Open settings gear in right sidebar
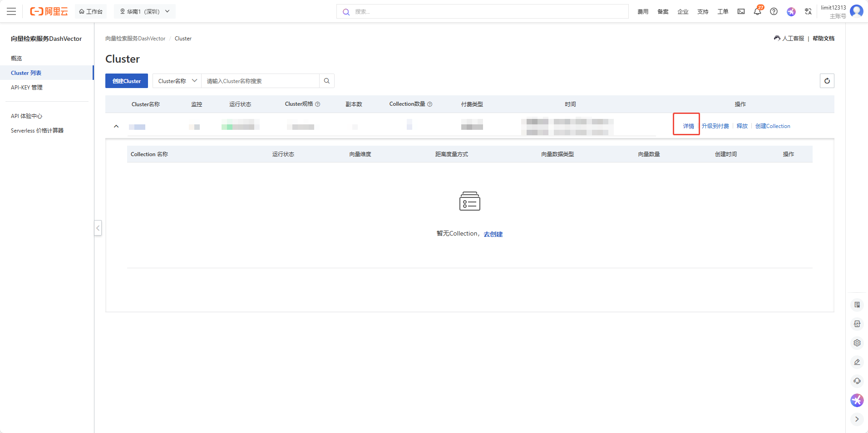The height and width of the screenshot is (433, 868). tap(857, 343)
